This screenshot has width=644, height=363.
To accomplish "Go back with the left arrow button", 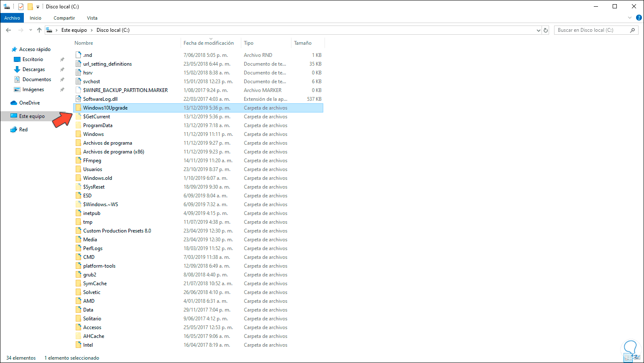I will pos(8,30).
